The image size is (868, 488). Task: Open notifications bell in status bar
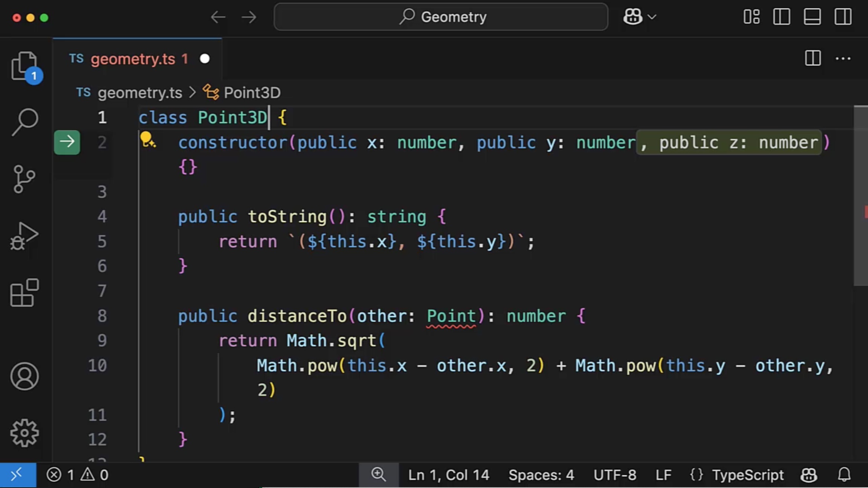(x=844, y=475)
